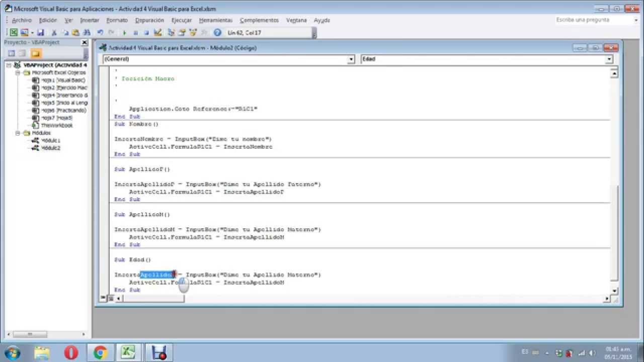The height and width of the screenshot is (362, 644).
Task: Click the Procedure View button at bottom-left of code
Action: coord(103,298)
